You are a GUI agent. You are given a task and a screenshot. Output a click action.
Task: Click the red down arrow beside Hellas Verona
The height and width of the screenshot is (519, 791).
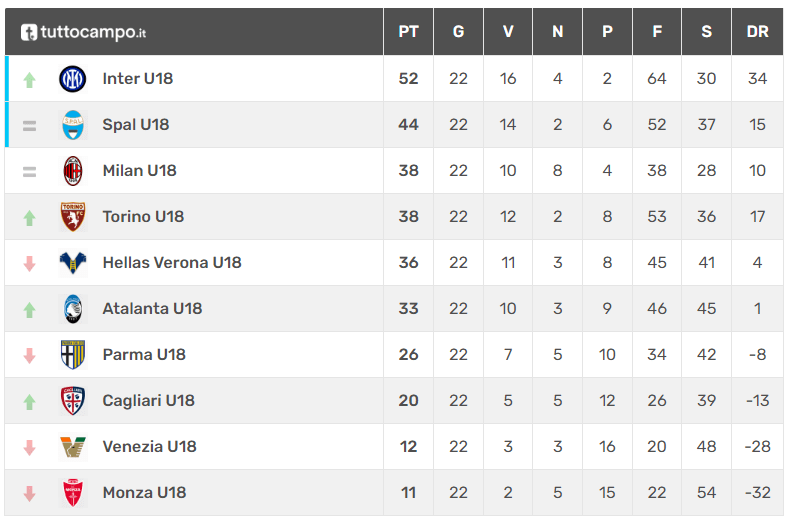pos(29,263)
